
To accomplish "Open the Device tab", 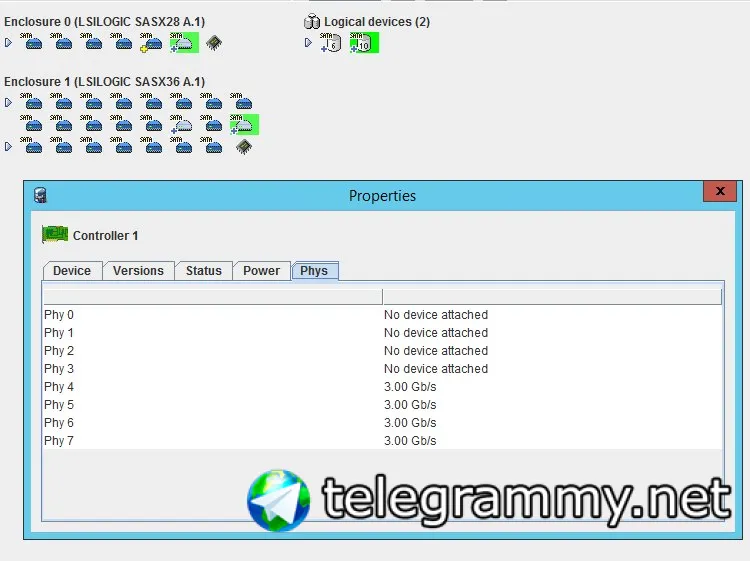I will coord(72,271).
